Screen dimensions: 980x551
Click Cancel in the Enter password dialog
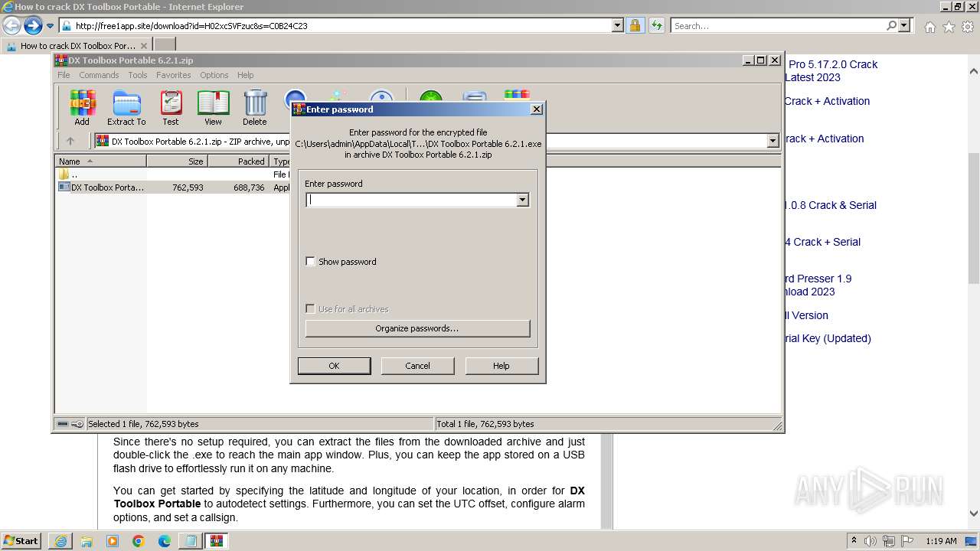click(x=417, y=366)
